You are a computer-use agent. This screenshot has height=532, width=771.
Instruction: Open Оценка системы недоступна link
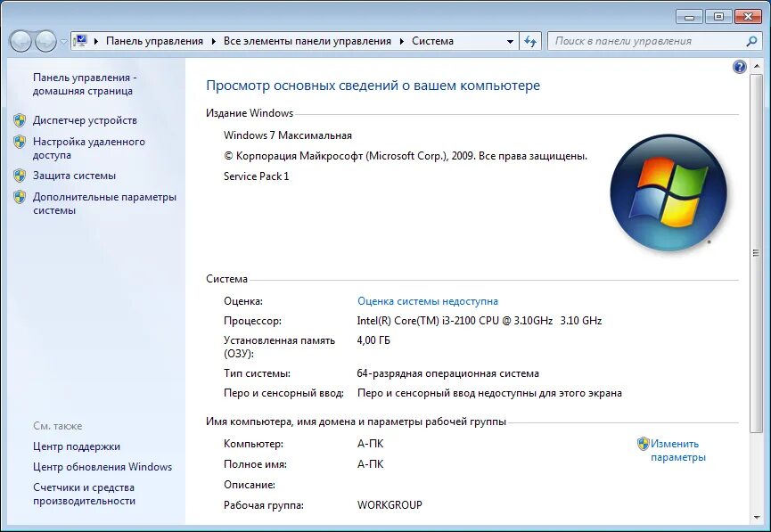click(427, 301)
